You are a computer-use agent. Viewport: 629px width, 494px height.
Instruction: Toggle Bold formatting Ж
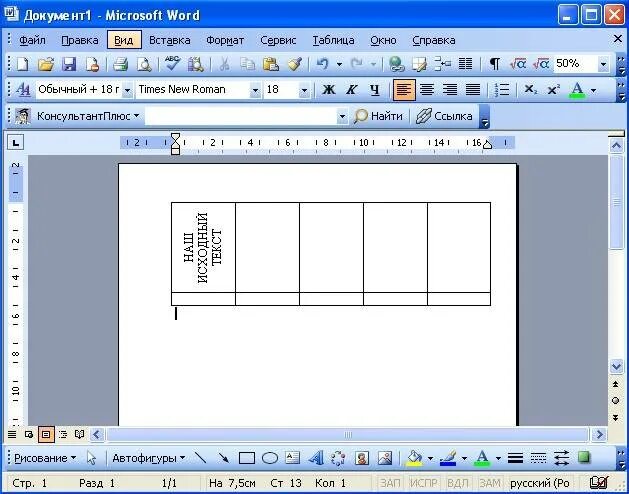coord(329,90)
